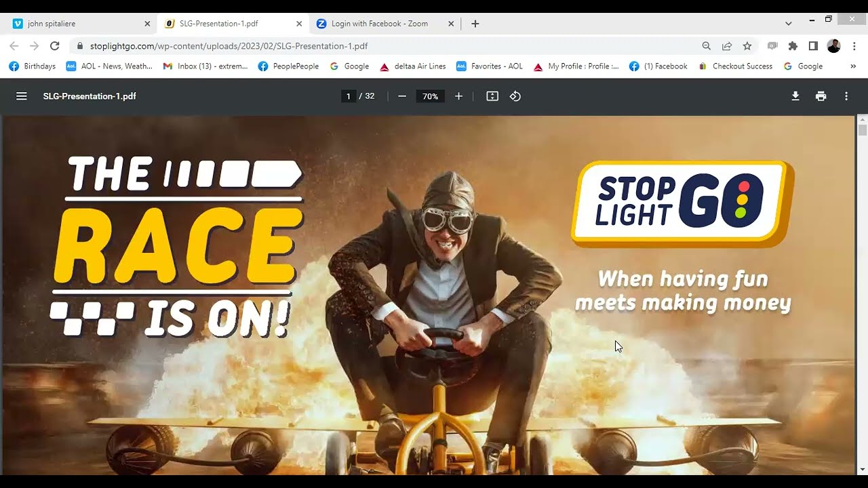The image size is (868, 488).
Task: Click the PDF vertical scrollbar thumb
Action: 863,130
